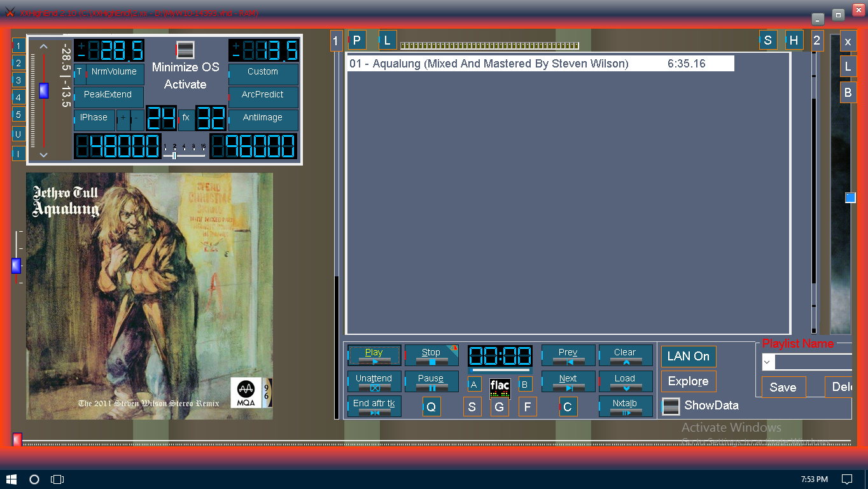Click the U button on left sidebar

(x=19, y=134)
